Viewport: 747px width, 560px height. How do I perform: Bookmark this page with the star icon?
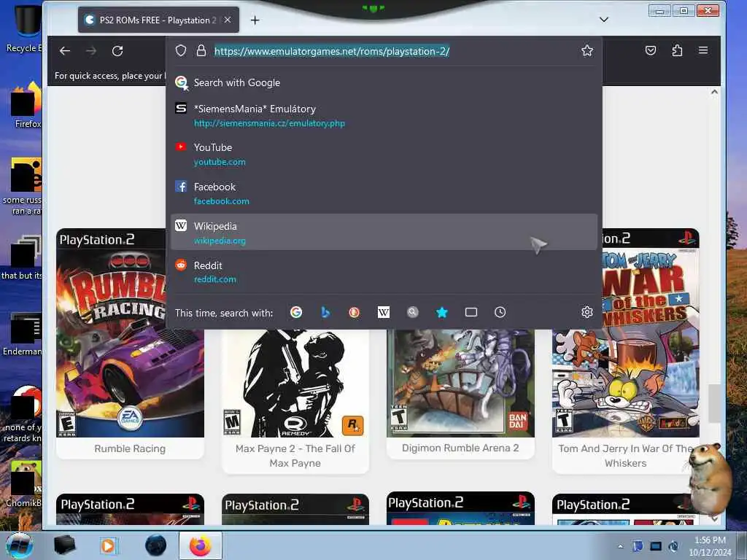coord(587,50)
